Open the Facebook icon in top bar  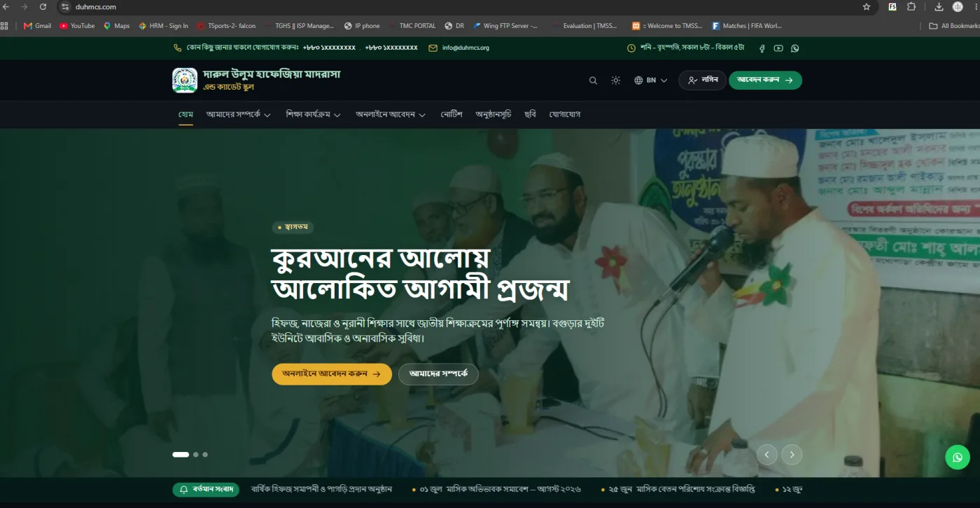pyautogui.click(x=762, y=48)
